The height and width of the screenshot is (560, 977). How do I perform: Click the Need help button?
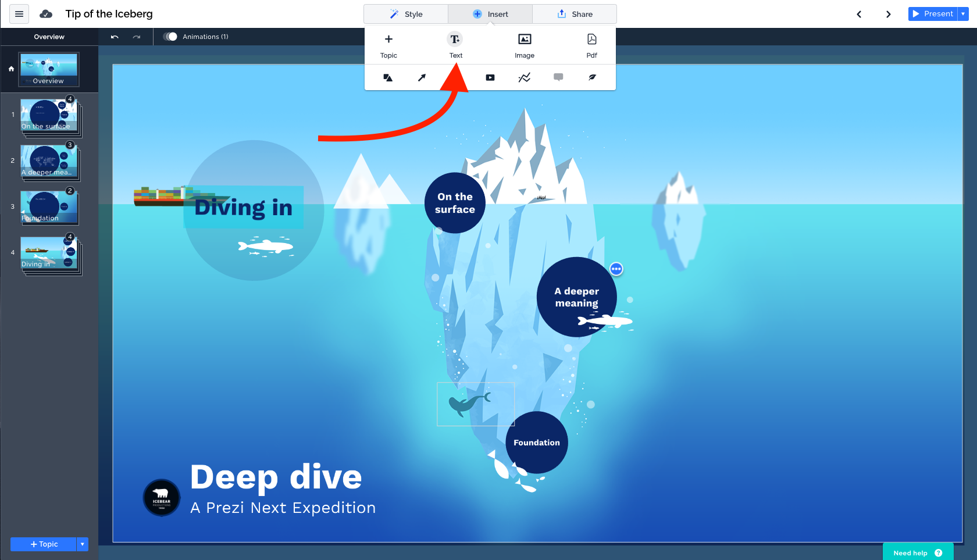[x=918, y=552]
